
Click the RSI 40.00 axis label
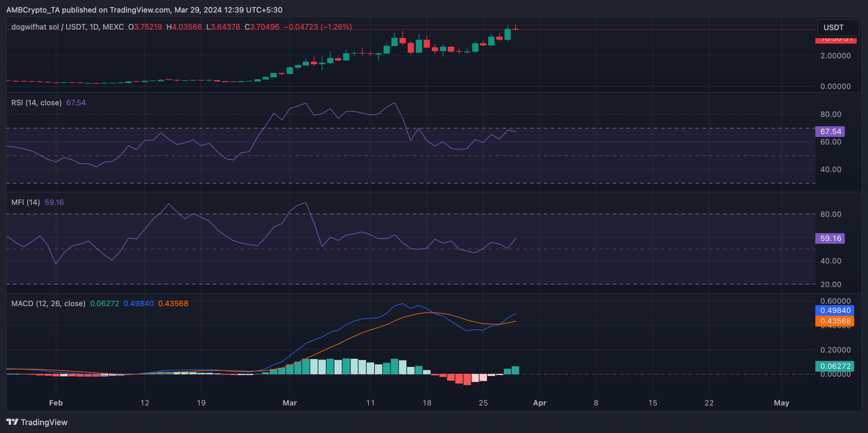click(831, 170)
